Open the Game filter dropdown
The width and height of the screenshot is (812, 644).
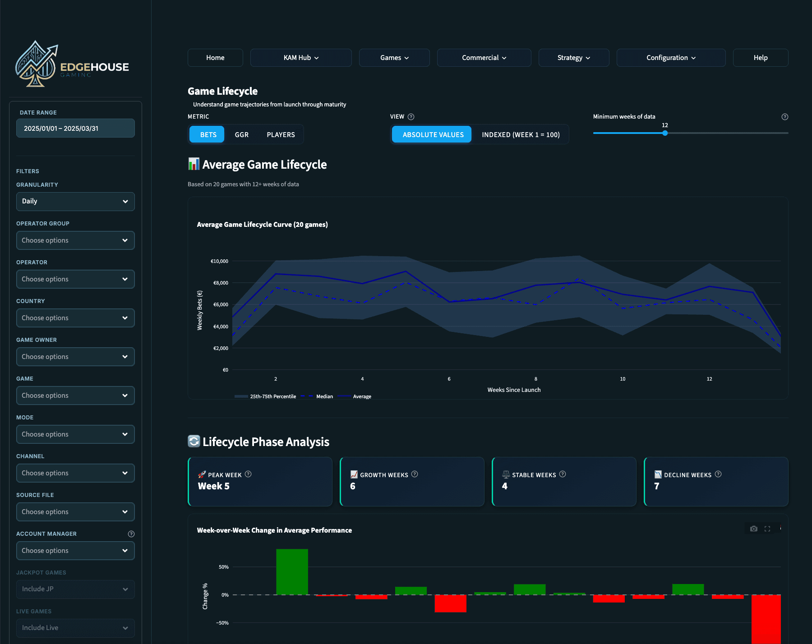[75, 396]
